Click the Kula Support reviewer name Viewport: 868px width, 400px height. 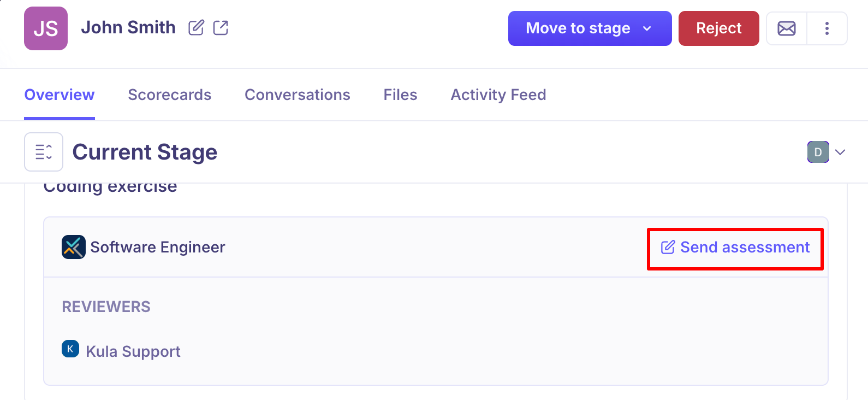click(x=133, y=351)
